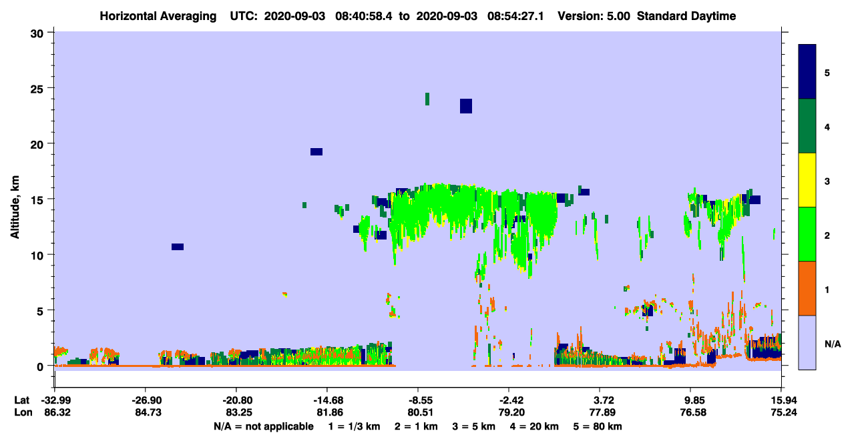Click the latitude value -32.99
This screenshot has width=868, height=445.
[55, 400]
